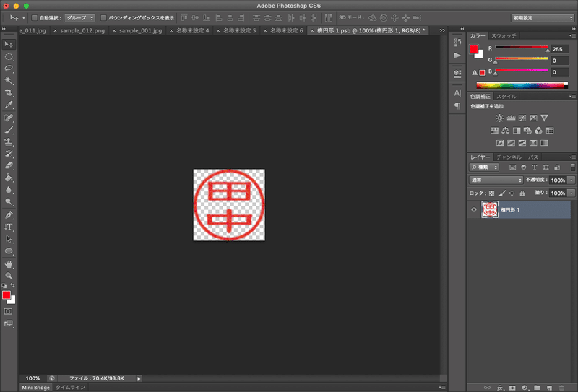Select the Blur tool
Screen dimensions: 578x392
(9, 190)
